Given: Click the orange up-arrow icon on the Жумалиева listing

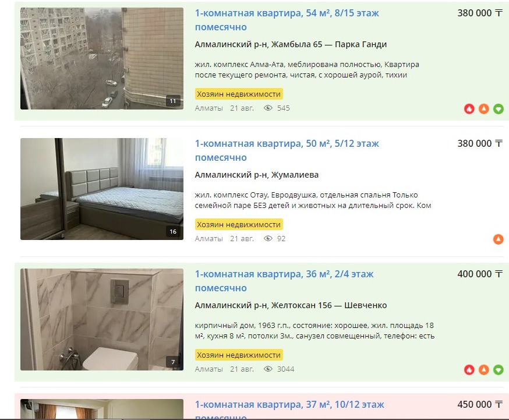Looking at the screenshot, I should 499,239.
